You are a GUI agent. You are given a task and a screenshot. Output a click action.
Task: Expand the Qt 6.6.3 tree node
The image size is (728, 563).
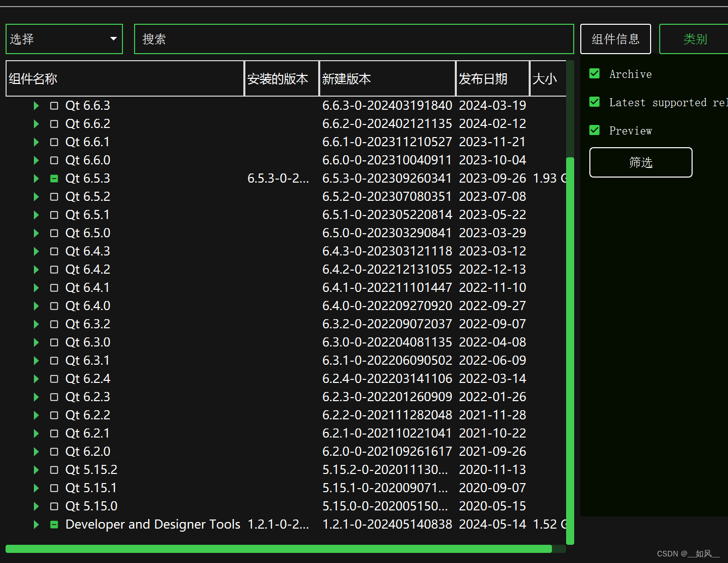click(x=36, y=106)
